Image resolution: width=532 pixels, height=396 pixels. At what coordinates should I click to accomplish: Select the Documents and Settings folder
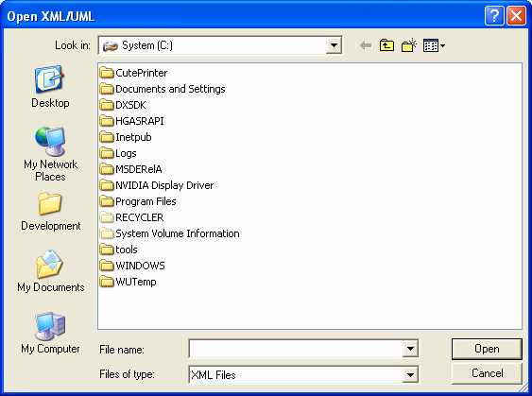tap(163, 89)
